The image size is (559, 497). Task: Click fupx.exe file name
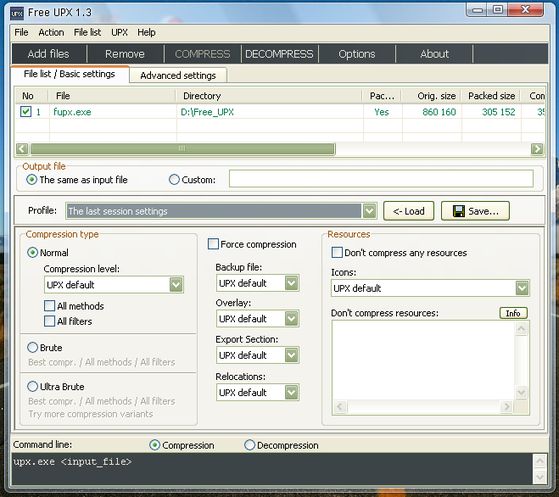(72, 112)
